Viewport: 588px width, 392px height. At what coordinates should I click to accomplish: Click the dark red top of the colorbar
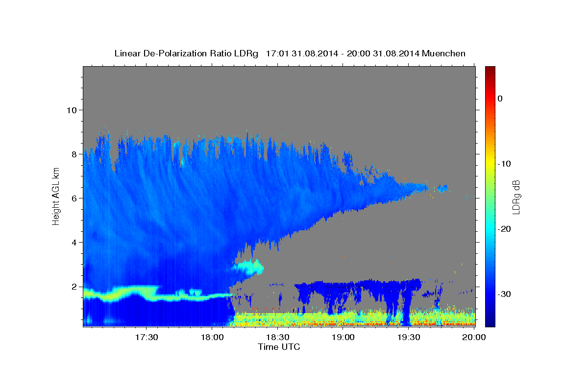[490, 70]
